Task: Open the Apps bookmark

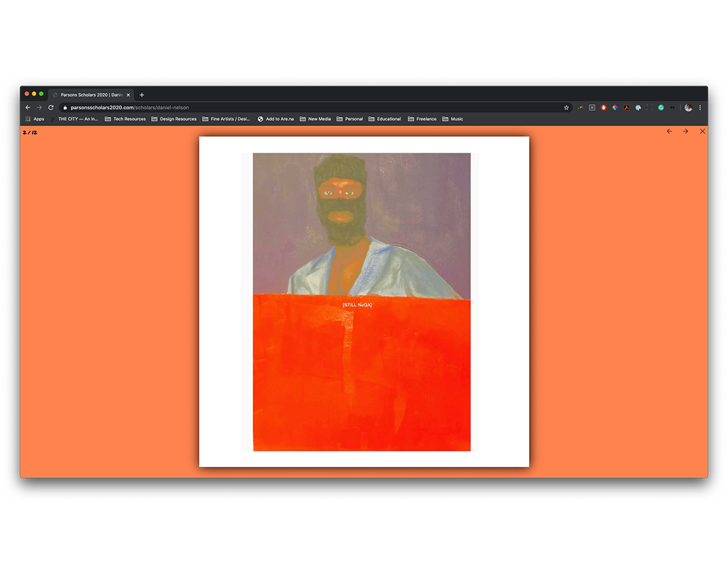Action: 35,119
